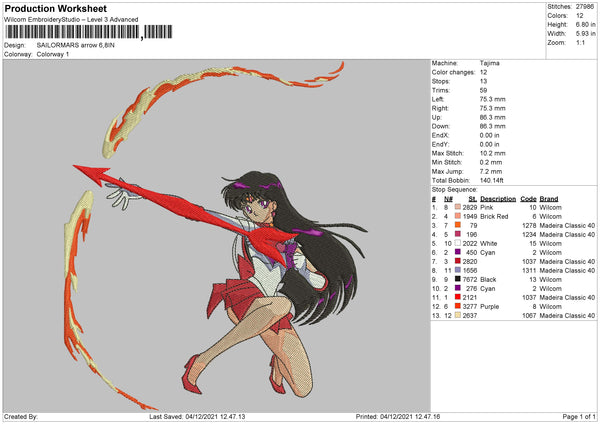Click the Machine value 'Tajima'
The width and height of the screenshot is (600, 424).
[489, 63]
